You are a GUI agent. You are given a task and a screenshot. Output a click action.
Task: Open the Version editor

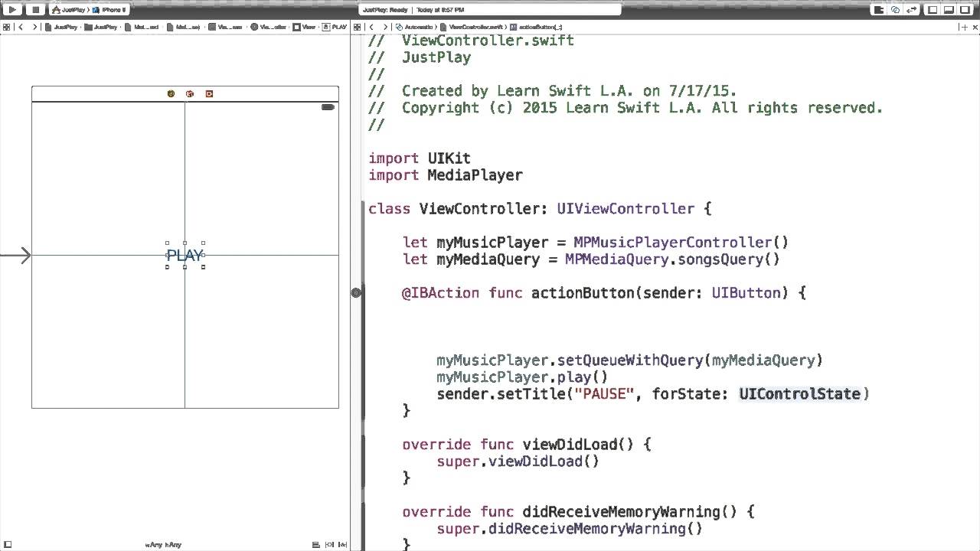(911, 10)
